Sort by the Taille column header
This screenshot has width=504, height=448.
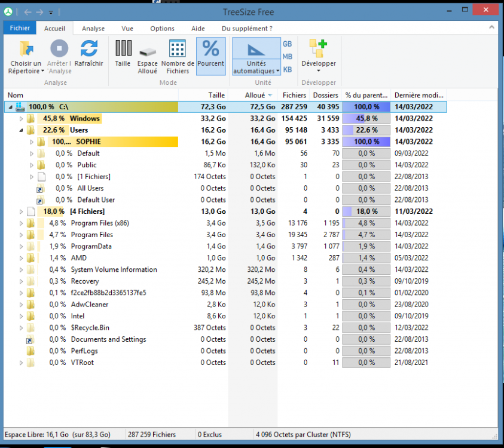(216, 95)
